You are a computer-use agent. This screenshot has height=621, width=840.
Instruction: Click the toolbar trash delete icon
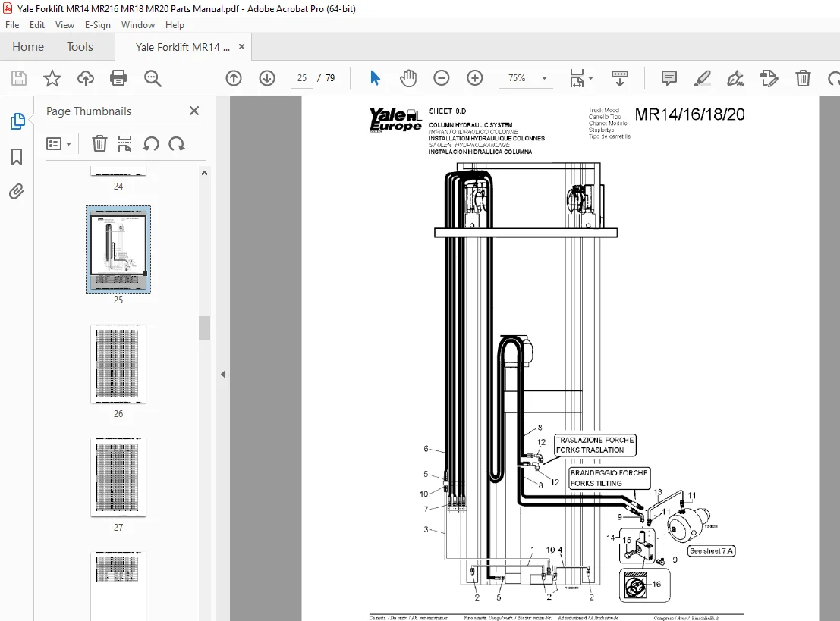[803, 78]
